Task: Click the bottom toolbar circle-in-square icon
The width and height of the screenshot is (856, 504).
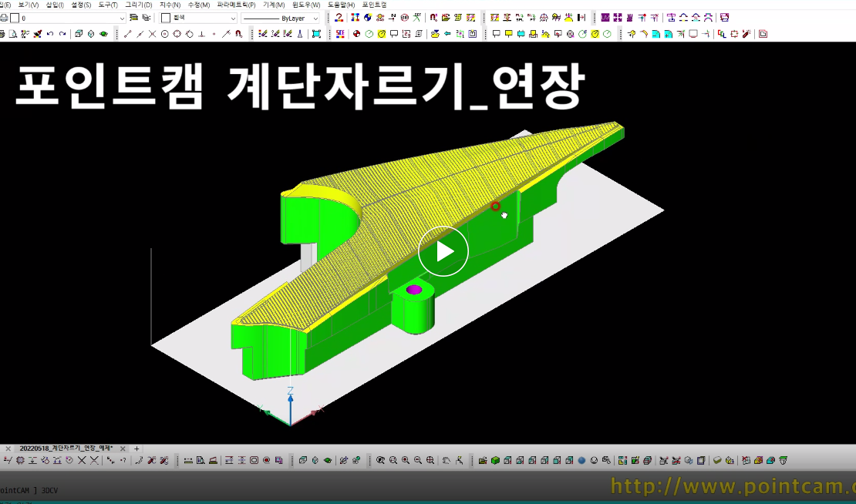Action: [254, 460]
